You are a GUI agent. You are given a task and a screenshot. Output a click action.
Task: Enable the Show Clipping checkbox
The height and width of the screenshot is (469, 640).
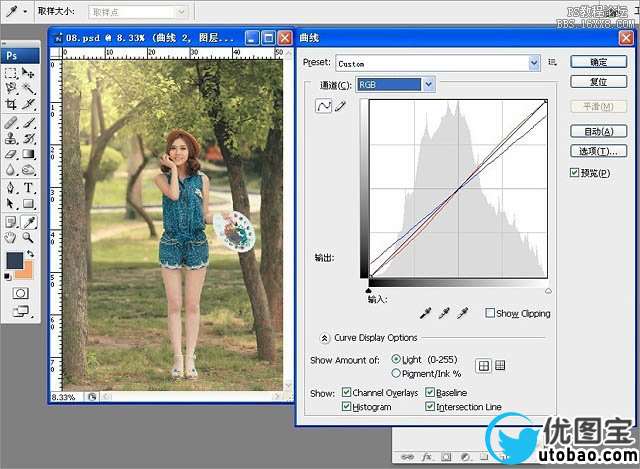tap(490, 313)
